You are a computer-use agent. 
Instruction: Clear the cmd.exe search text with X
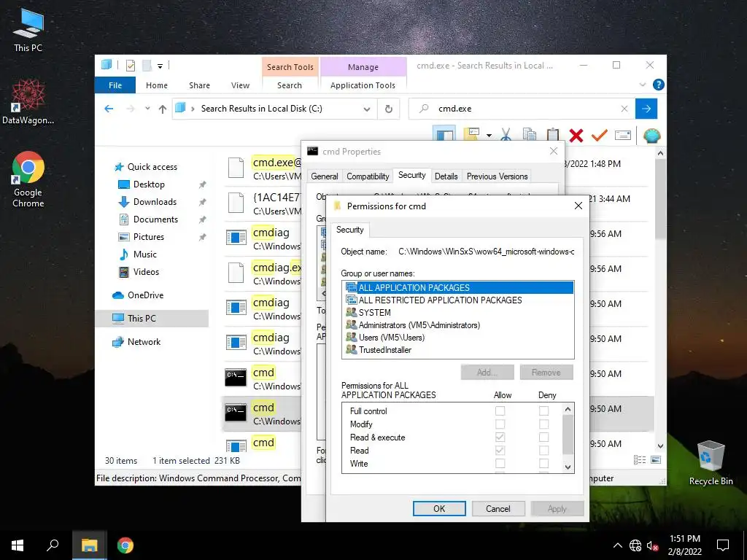pyautogui.click(x=624, y=109)
